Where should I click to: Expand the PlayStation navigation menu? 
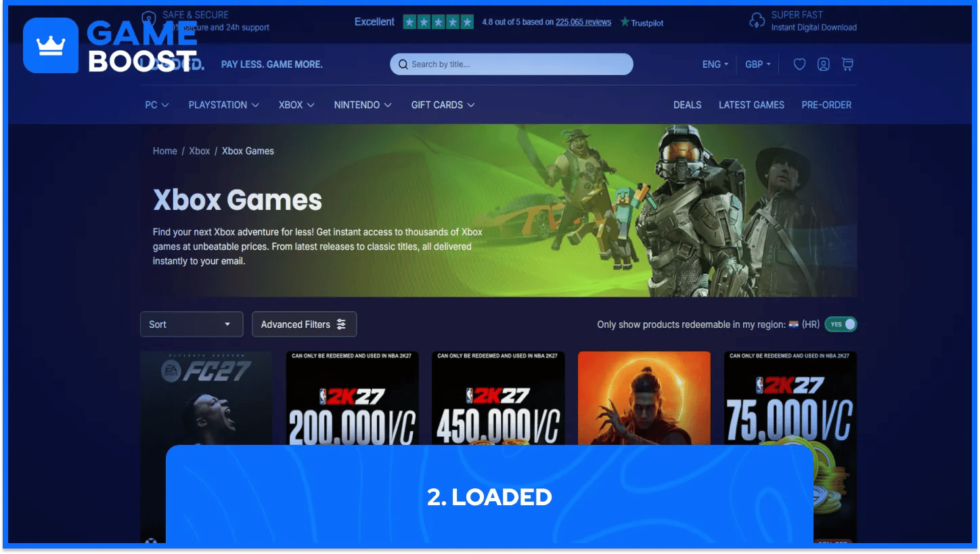224,105
